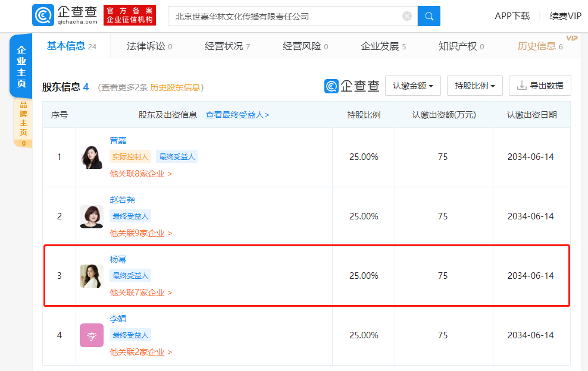Switch to the 基本信息 tab

71,46
